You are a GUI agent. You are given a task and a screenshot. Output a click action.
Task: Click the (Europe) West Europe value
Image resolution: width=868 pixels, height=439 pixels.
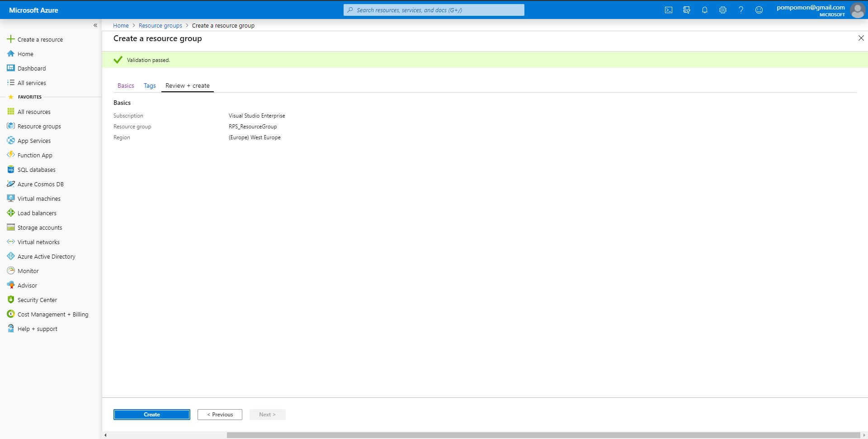coord(255,137)
